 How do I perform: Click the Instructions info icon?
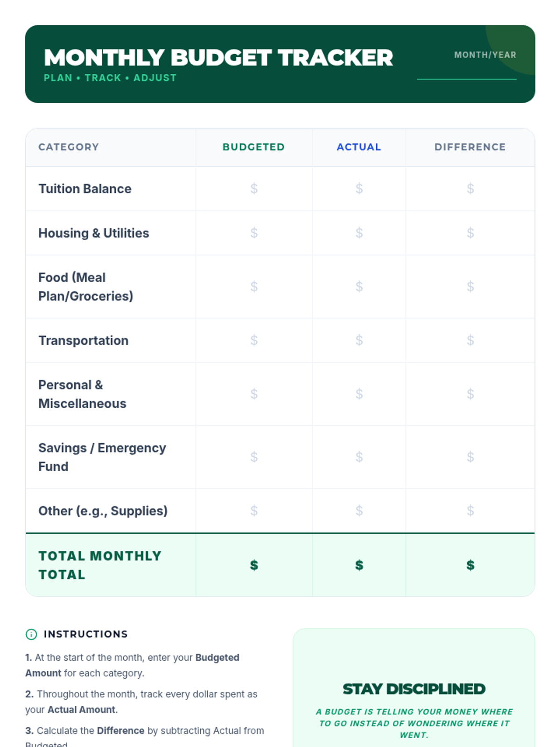tap(31, 634)
